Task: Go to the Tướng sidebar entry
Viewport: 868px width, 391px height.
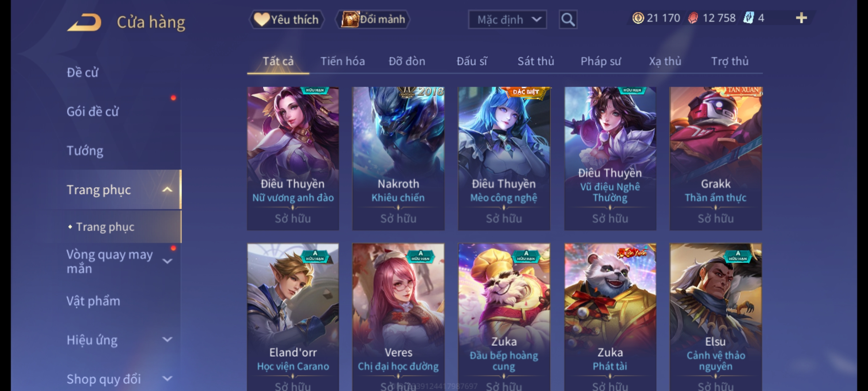Action: (85, 151)
